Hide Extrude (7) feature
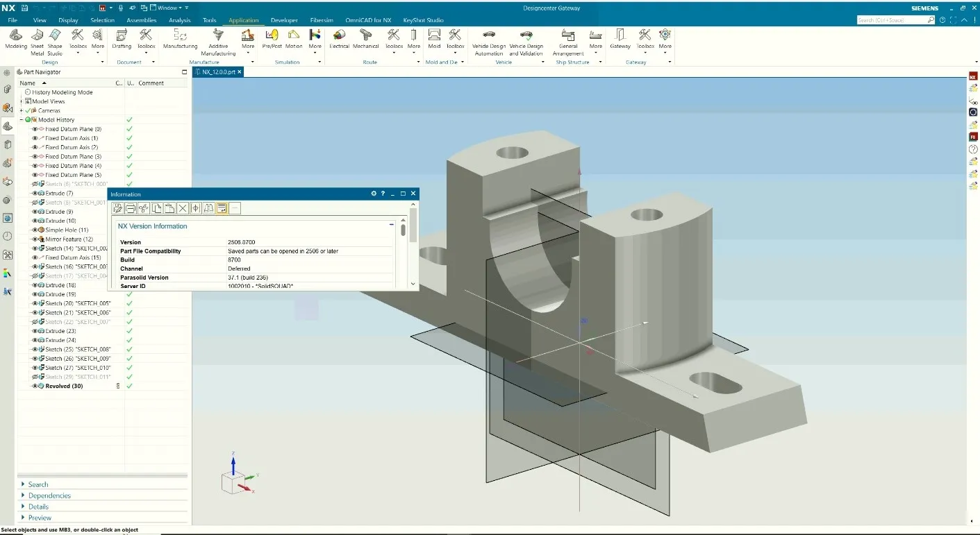 (35, 194)
